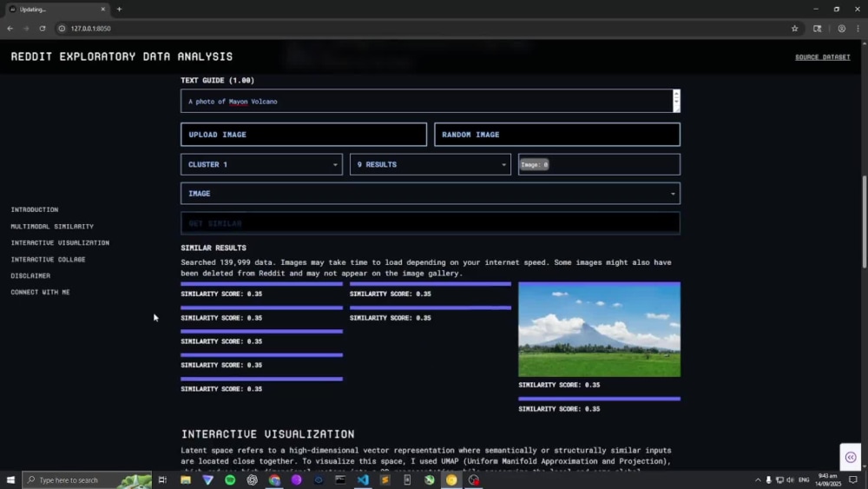Jump to the INTERACTIVE VISUALIZATION sidebar link
868x489 pixels.
[x=60, y=242]
